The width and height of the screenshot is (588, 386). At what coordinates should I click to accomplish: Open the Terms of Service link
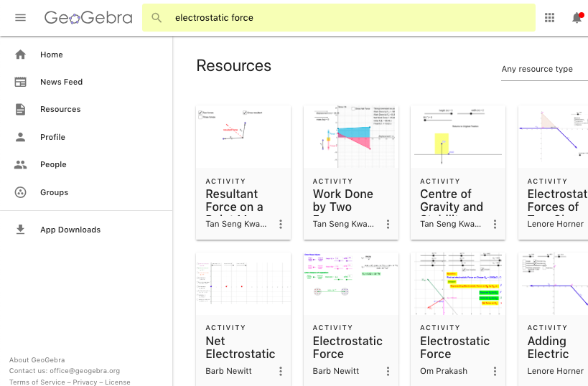tap(37, 382)
